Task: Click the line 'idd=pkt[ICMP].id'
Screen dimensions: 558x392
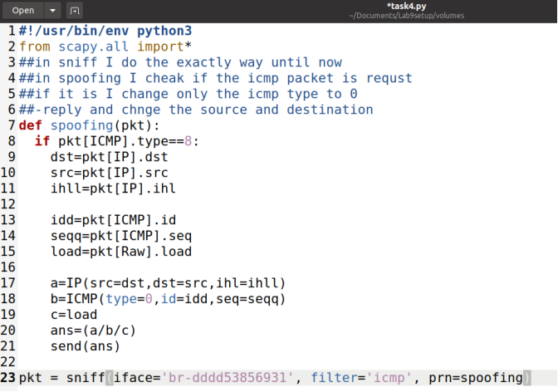Action: coord(113,220)
